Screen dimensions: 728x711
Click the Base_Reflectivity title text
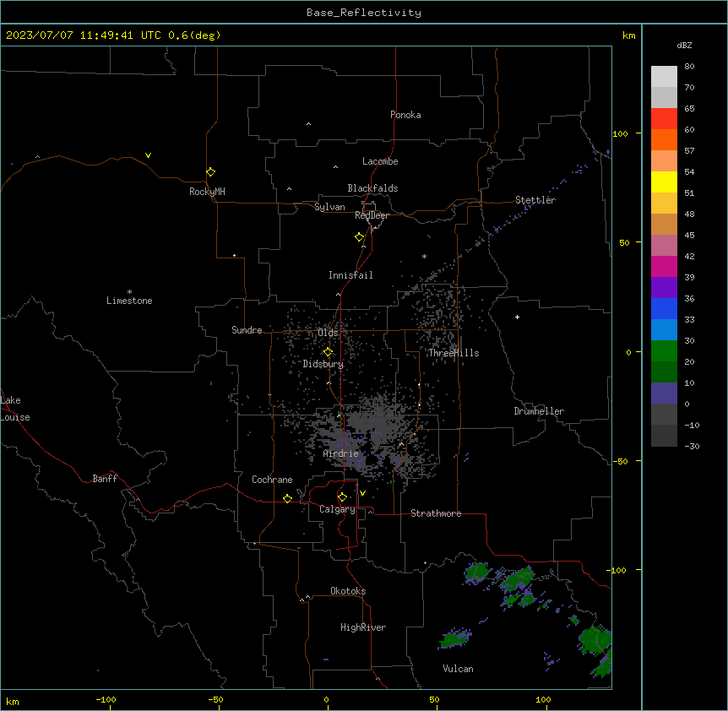point(364,13)
